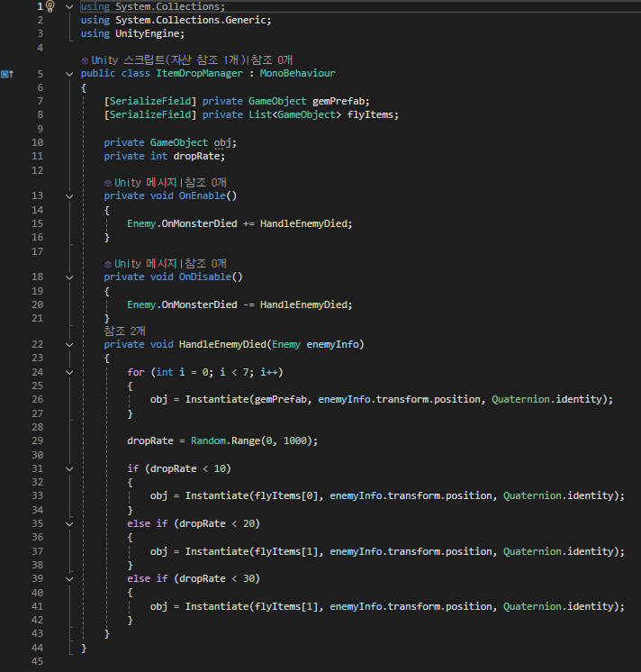
Task: Collapse the using directives block at line 1
Action: coord(69,7)
